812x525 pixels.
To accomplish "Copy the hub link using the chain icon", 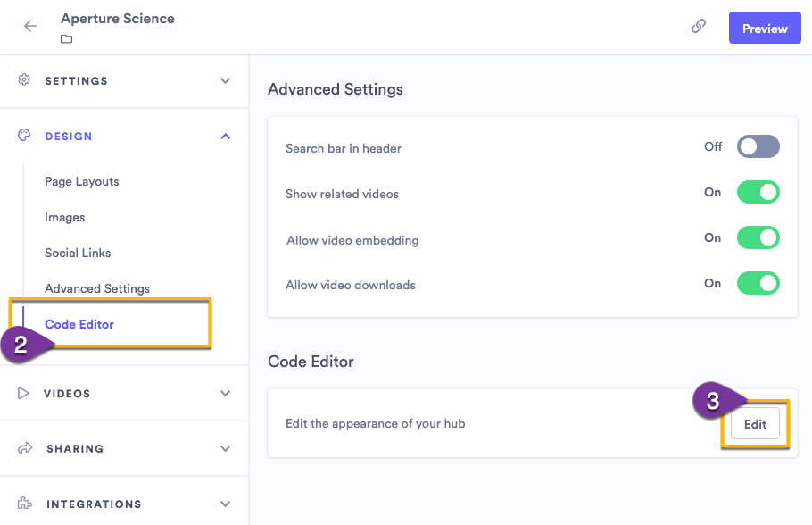I will tap(699, 27).
